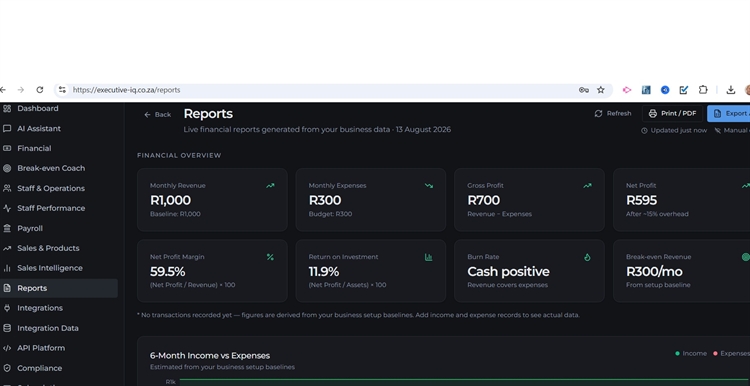Screen dimensions: 750x386
Task: Click the Updated just now status
Action: [x=674, y=131]
